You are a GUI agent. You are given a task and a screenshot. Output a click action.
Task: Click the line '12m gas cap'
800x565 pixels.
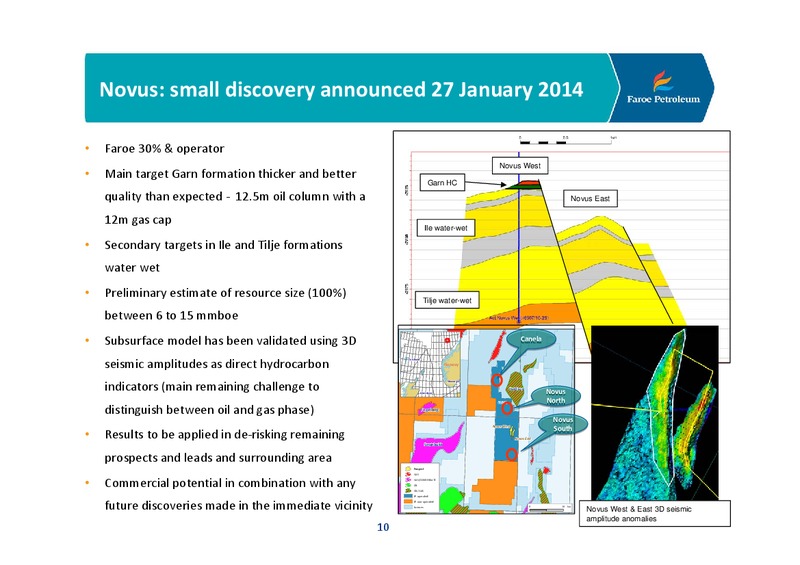[138, 220]
